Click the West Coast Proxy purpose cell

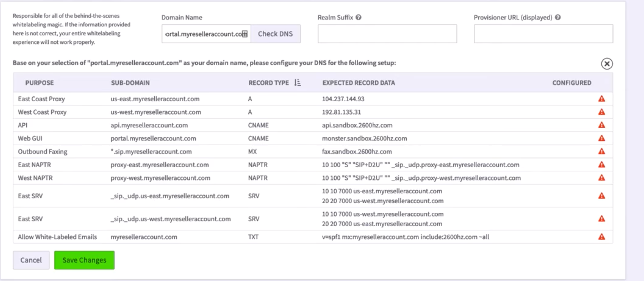(42, 112)
